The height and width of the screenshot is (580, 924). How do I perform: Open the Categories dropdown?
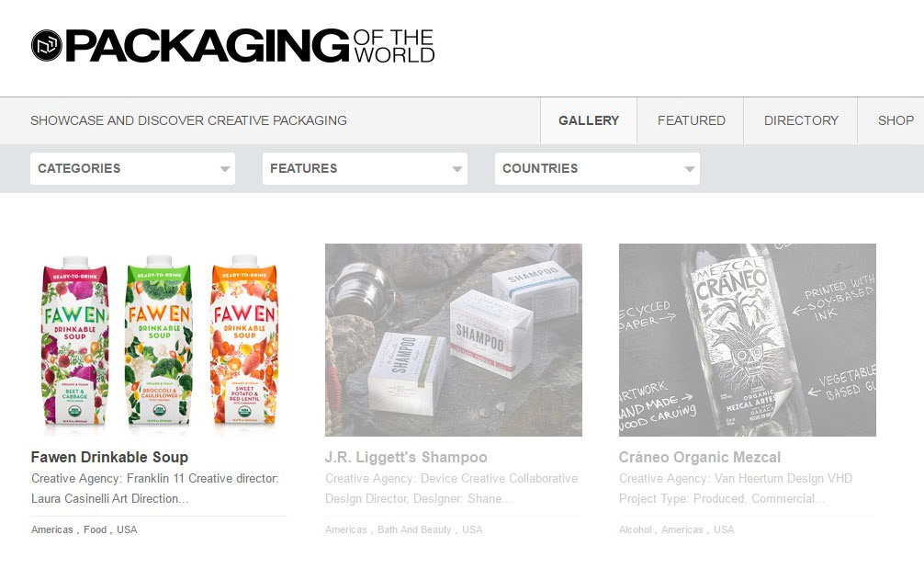pos(132,168)
